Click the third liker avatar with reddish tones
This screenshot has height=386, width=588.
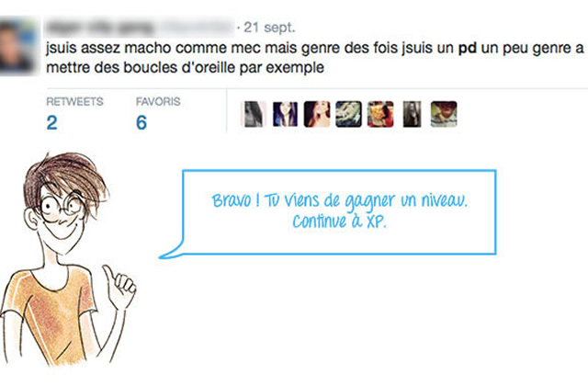pyautogui.click(x=317, y=114)
